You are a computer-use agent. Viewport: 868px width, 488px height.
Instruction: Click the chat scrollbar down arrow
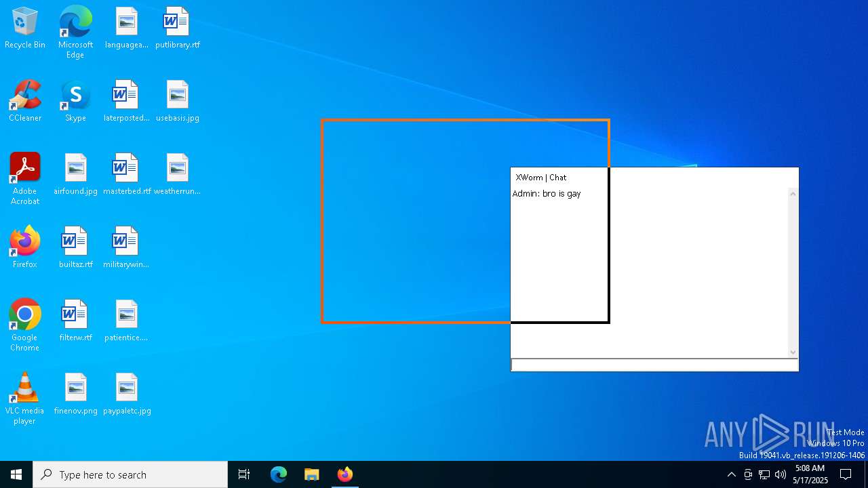[x=793, y=352]
